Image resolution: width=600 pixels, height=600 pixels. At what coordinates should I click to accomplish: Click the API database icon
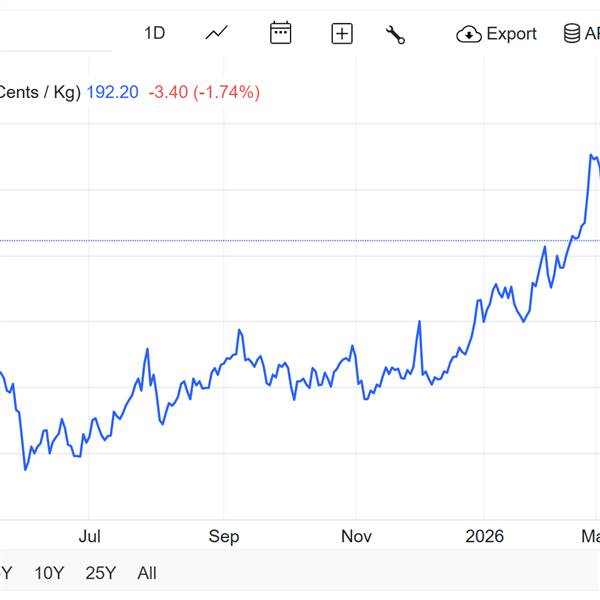click(572, 34)
